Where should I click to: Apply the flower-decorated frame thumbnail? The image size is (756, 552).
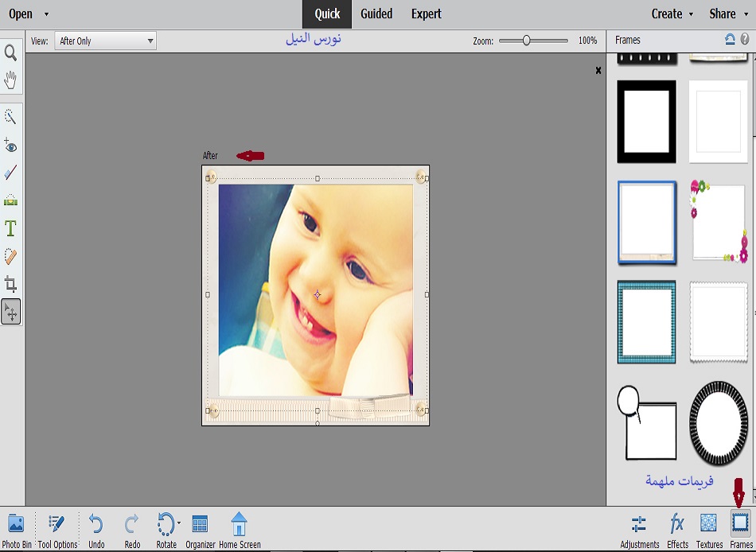click(x=719, y=221)
